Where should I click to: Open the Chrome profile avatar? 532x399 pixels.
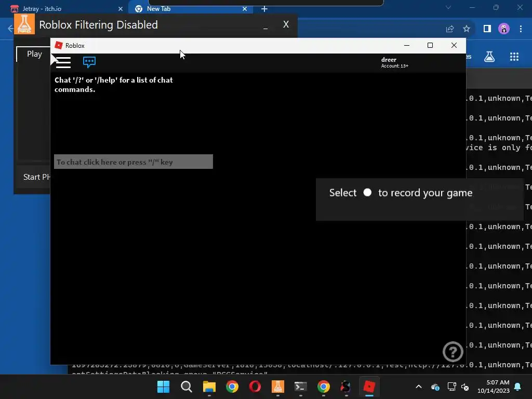(504, 29)
